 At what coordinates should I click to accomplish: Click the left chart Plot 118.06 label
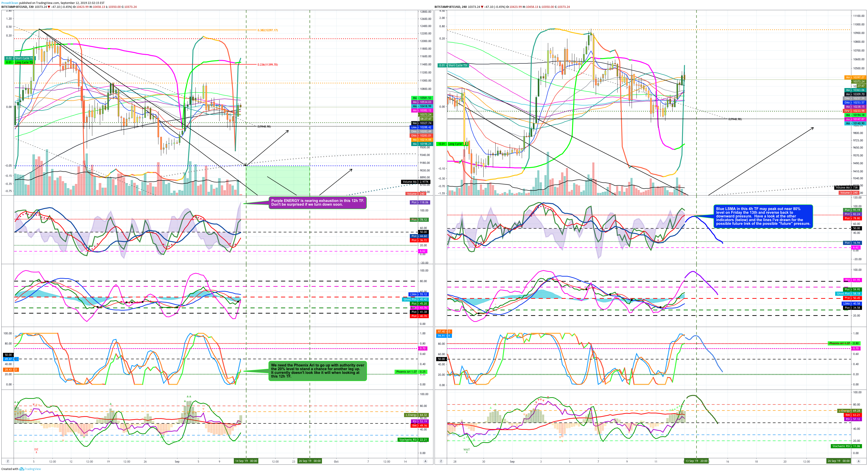pos(420,202)
